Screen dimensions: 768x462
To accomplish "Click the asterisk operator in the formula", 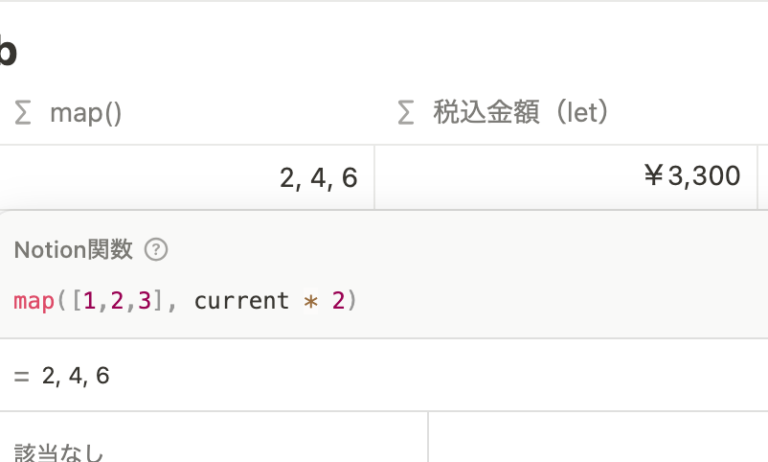I will [x=312, y=300].
